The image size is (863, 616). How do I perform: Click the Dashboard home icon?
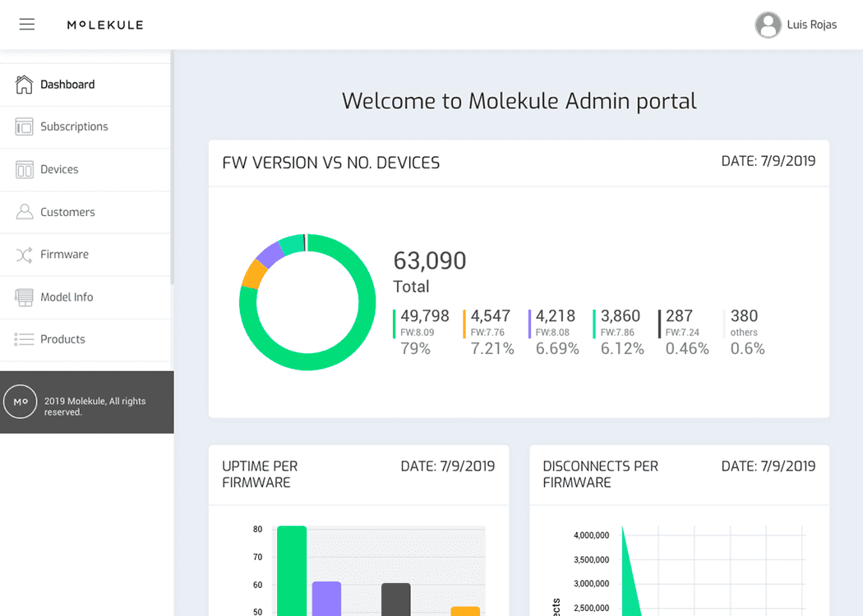point(24,85)
